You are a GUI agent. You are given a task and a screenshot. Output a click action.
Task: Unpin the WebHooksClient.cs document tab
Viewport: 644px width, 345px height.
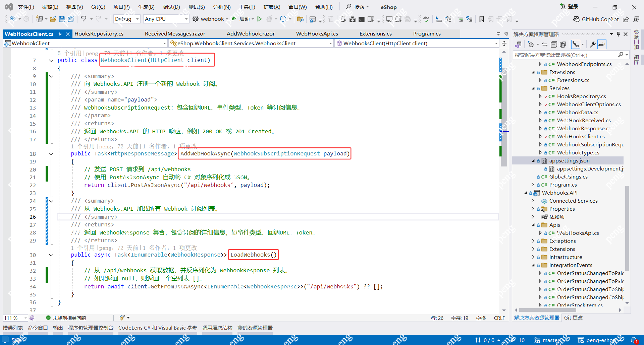tap(60, 34)
